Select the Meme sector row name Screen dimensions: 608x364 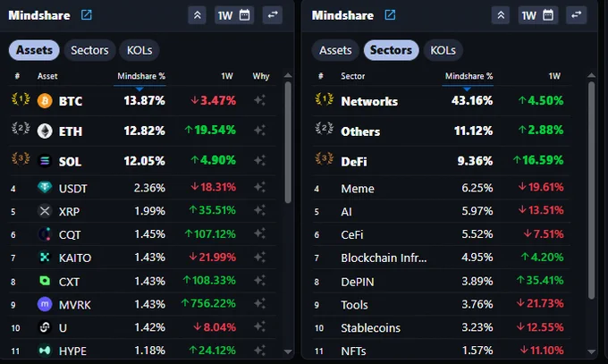tap(358, 189)
